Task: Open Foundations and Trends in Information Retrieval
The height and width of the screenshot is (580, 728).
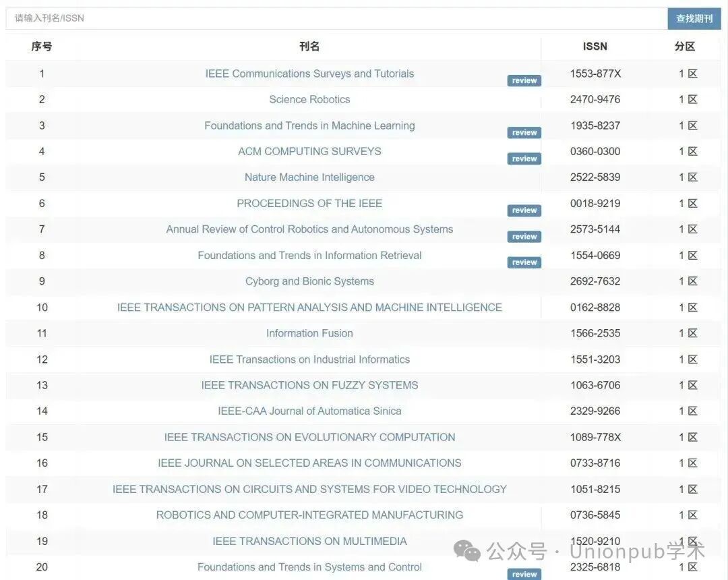Action: [x=309, y=255]
